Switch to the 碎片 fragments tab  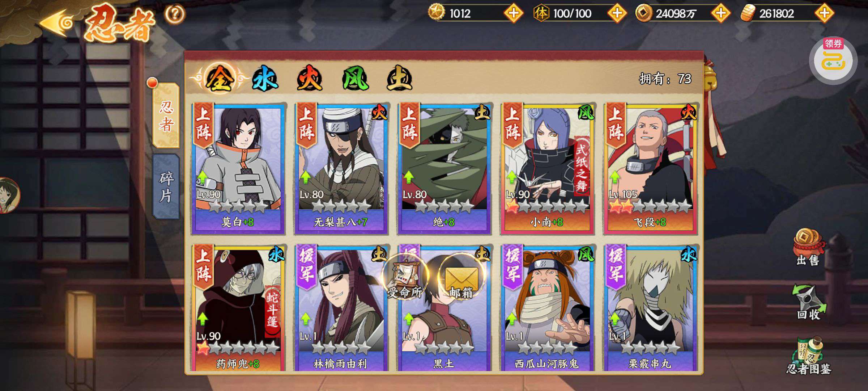tap(166, 187)
